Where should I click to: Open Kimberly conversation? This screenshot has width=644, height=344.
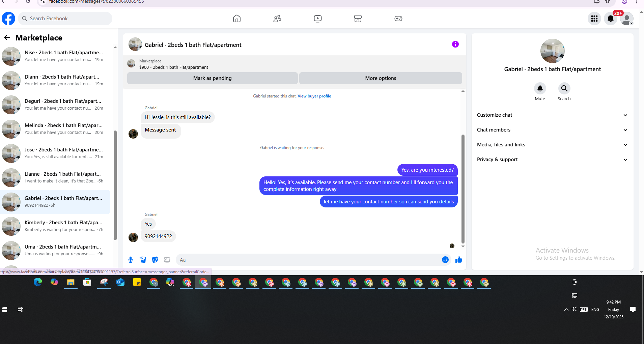pyautogui.click(x=56, y=226)
